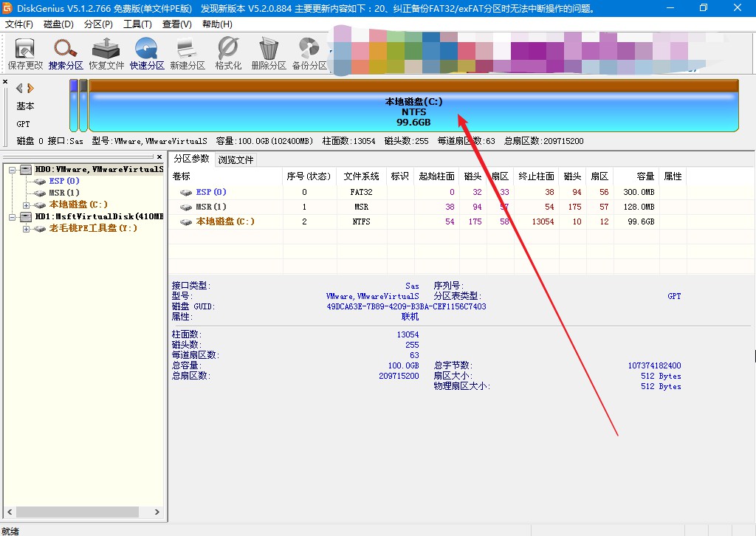The image size is (756, 536).
Task: Open Recover Files (恢复文件) tool
Action: 106,54
